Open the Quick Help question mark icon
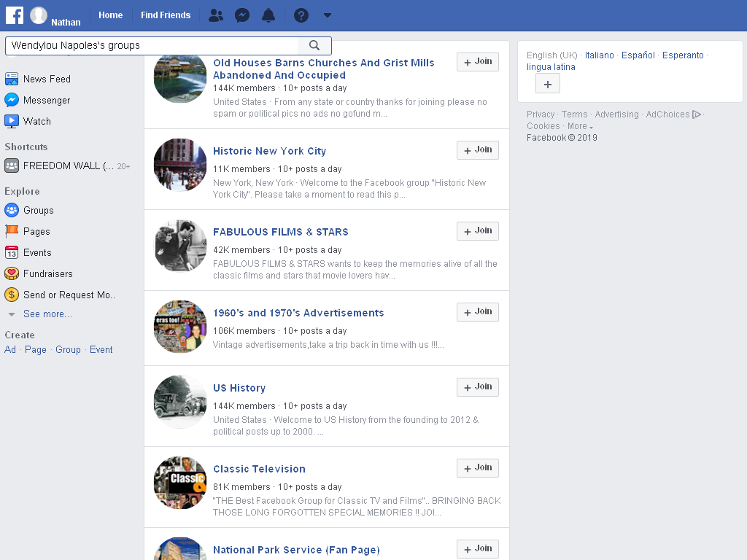The image size is (747, 560). (301, 15)
